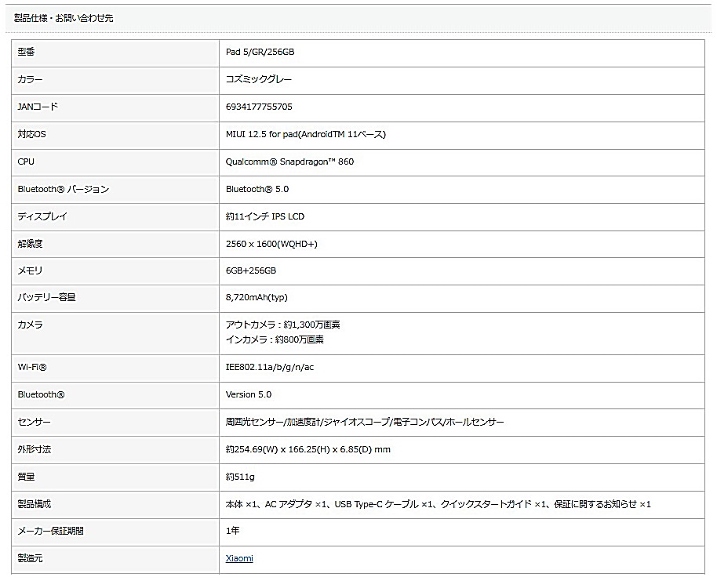Click the 約11インチ IPS LCD display value
The width and height of the screenshot is (717, 588).
(265, 216)
